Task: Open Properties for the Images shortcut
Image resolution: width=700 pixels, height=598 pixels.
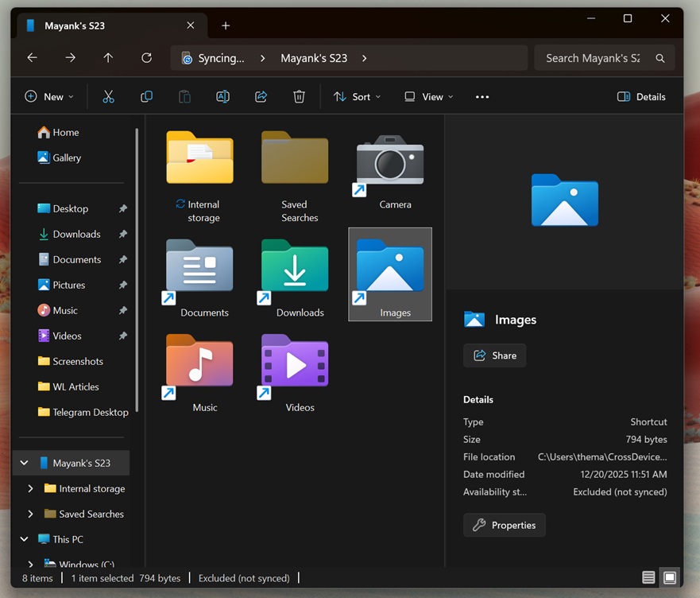Action: click(x=504, y=525)
